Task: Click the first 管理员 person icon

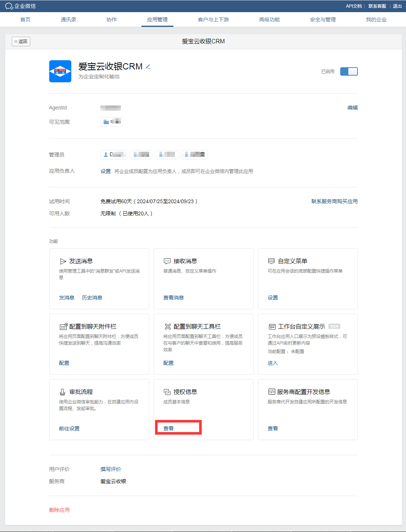Action: point(106,155)
